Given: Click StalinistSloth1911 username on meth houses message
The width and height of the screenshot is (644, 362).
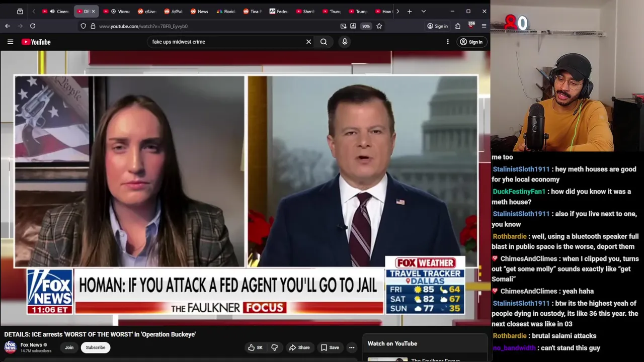Looking at the screenshot, I should [521, 169].
